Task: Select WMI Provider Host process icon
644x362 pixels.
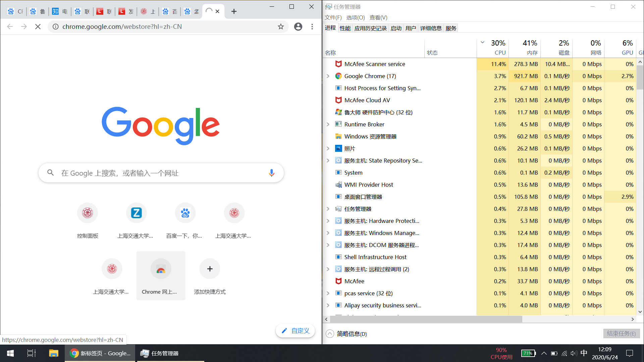Action: 338,185
